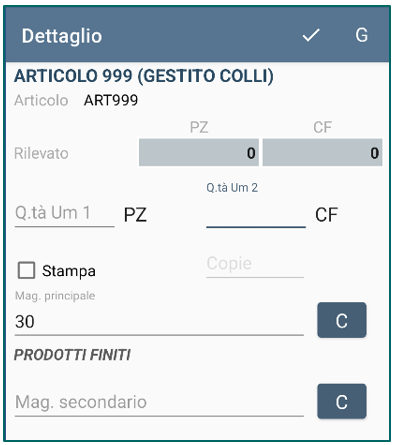The image size is (394, 445).
Task: Click the ARTICOLO 999 (GESTITO COLLI) heading
Action: point(144,76)
